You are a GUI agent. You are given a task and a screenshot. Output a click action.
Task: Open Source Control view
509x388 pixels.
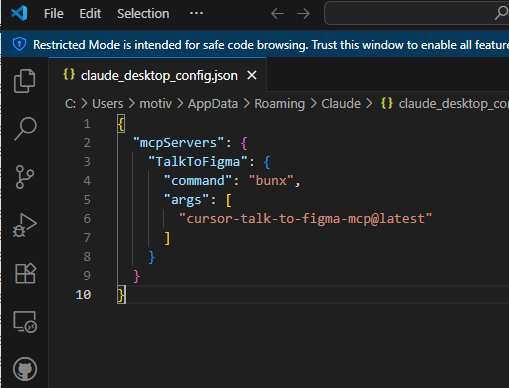pos(25,177)
